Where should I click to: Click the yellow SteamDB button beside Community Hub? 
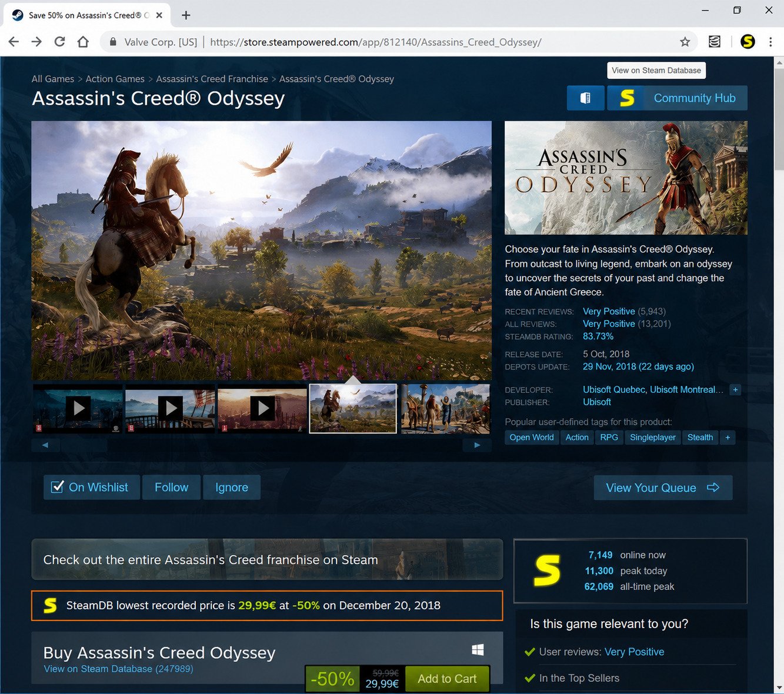pyautogui.click(x=627, y=98)
